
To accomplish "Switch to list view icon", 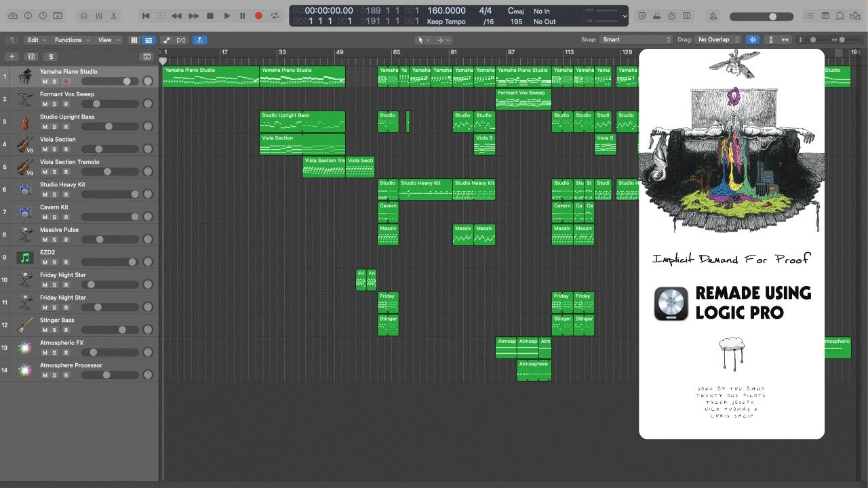I will point(149,40).
